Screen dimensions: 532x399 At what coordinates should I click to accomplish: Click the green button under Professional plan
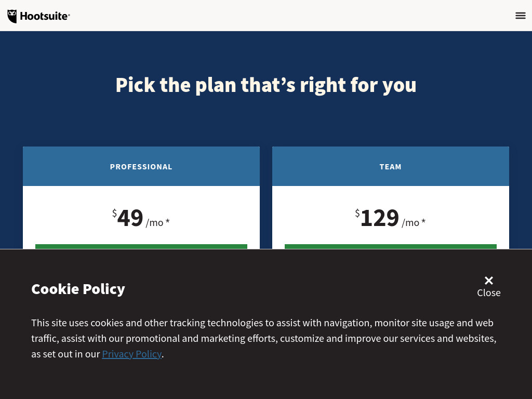[141, 247]
